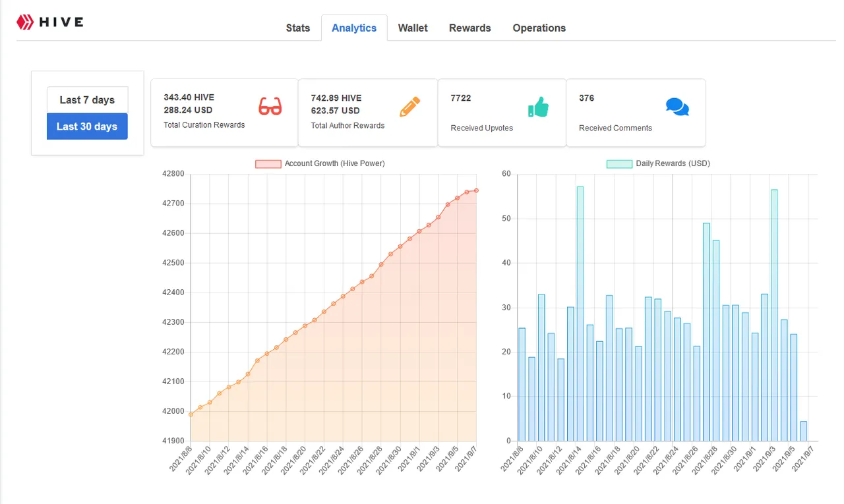Click the glasses curation rewards icon
The height and width of the screenshot is (504, 844).
270,106
